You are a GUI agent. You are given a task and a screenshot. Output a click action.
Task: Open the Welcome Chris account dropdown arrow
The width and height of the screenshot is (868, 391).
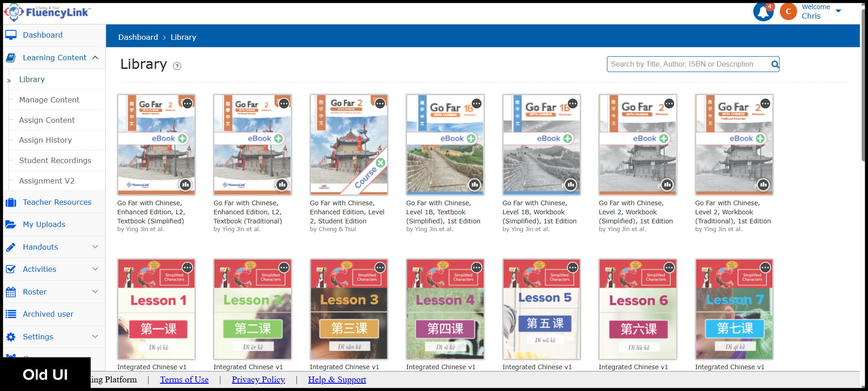coord(838,11)
